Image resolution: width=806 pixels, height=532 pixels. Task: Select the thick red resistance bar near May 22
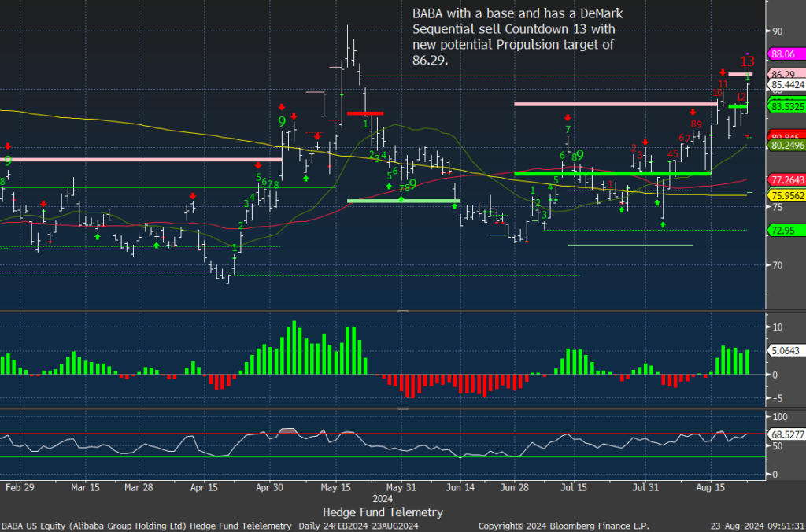coord(365,113)
